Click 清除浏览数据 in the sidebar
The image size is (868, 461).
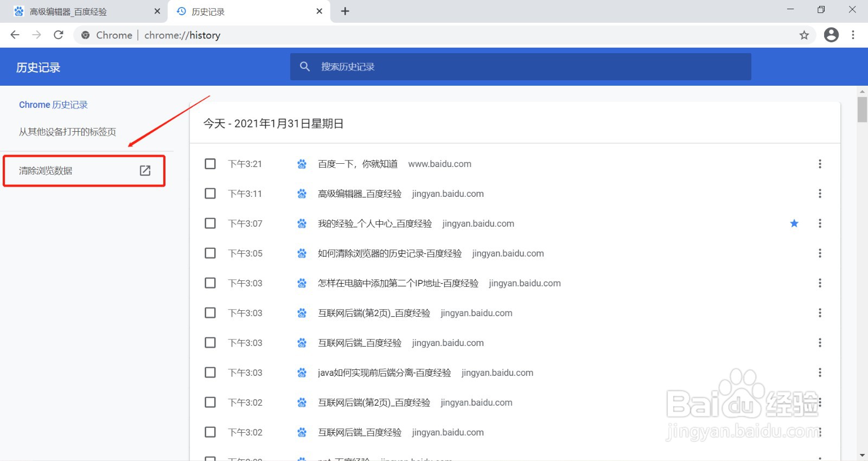84,171
